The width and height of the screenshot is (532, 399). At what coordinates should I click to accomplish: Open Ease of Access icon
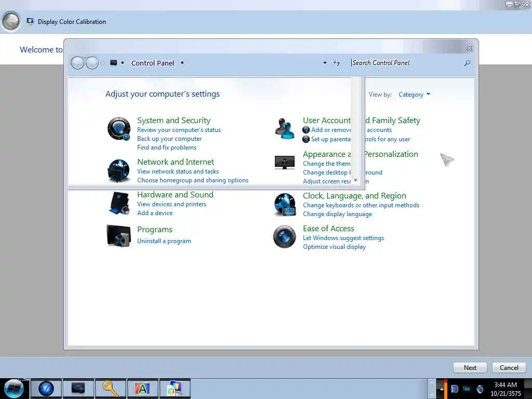point(284,236)
